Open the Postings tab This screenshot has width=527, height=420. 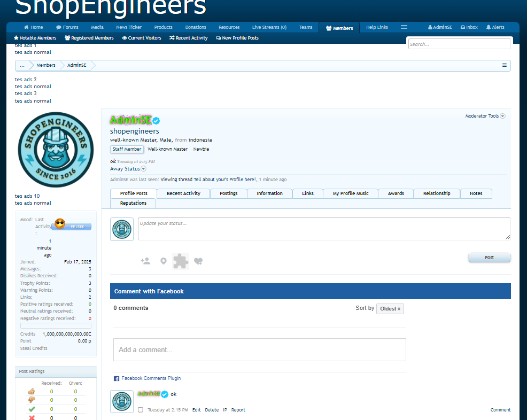(x=229, y=193)
